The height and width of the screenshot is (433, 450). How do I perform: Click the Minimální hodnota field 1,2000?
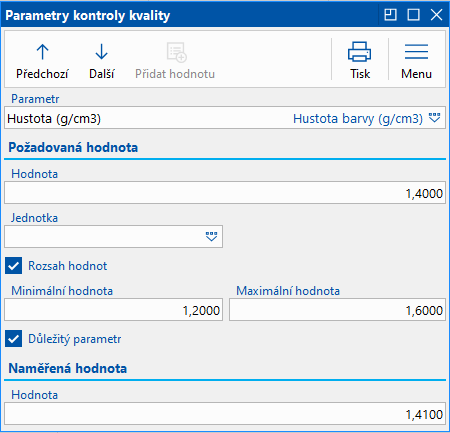pos(113,310)
